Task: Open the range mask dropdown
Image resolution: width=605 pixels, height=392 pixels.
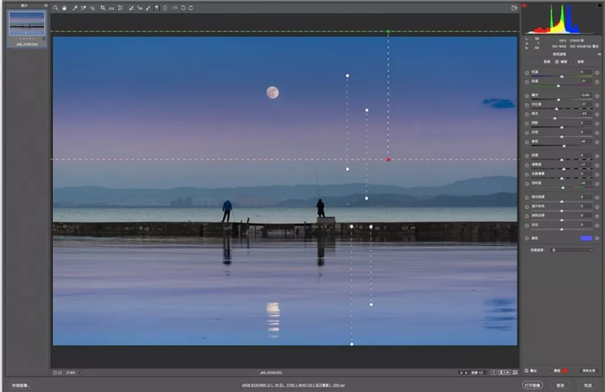Action: pyautogui.click(x=572, y=250)
